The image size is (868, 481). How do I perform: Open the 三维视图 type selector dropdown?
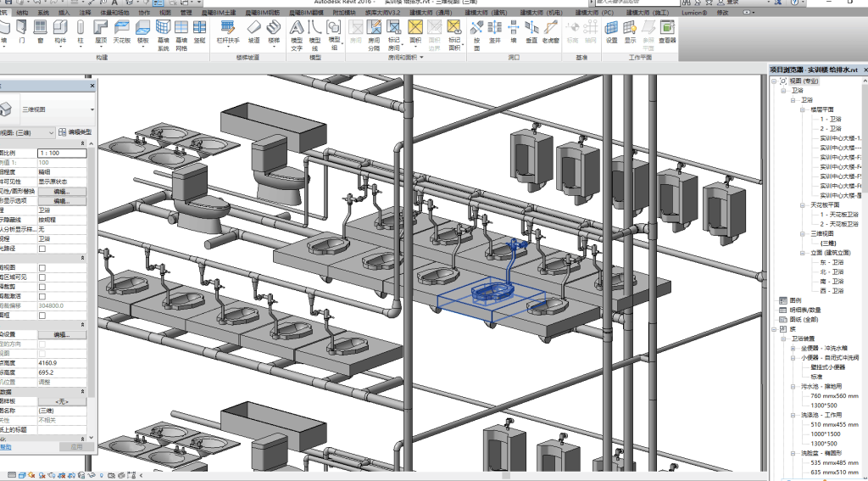92,109
